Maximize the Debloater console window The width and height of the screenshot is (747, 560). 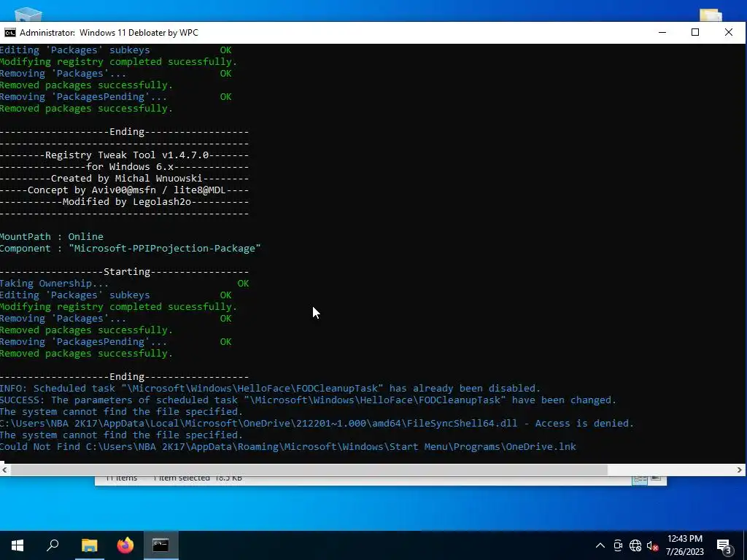[x=695, y=32]
